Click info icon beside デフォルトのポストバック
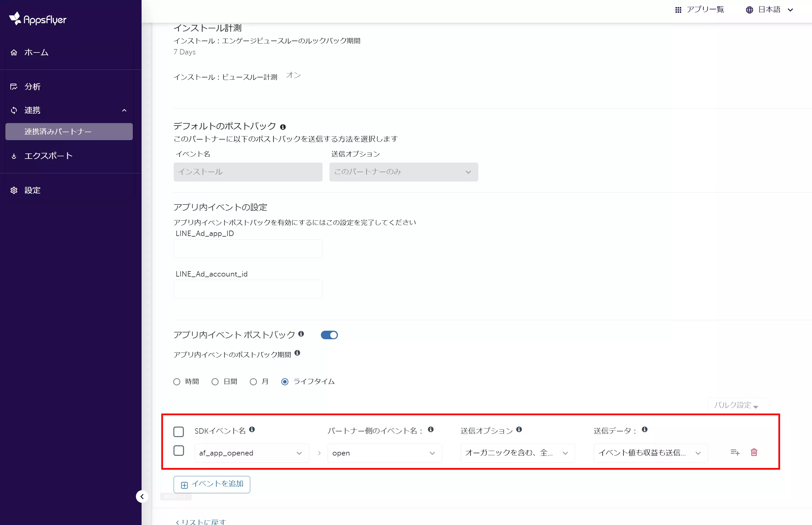The image size is (812, 525). point(283,127)
